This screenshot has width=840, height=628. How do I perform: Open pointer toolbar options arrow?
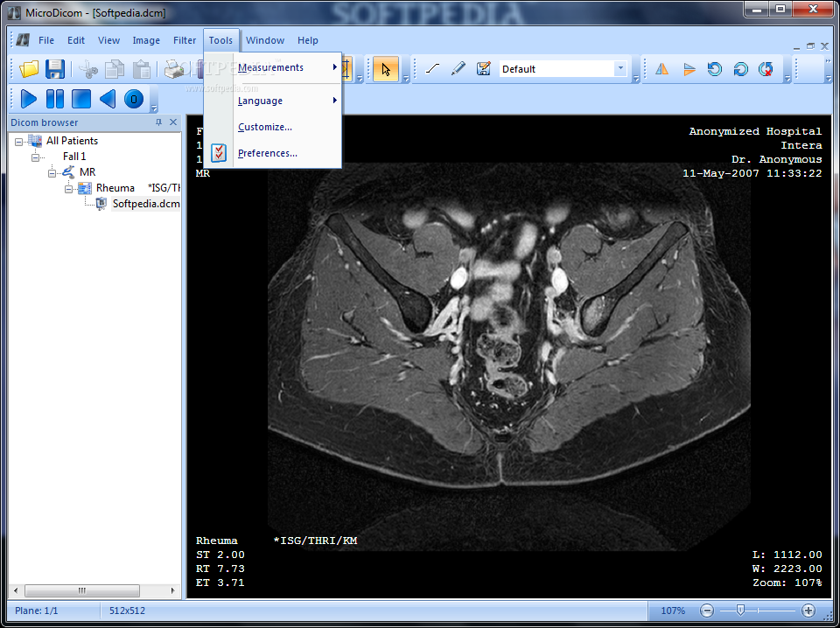[x=405, y=78]
